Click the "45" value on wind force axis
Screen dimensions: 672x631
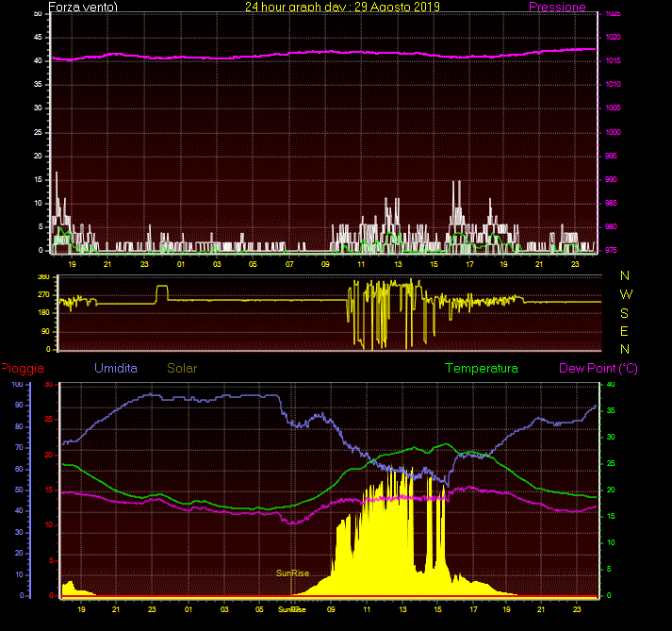(x=38, y=37)
